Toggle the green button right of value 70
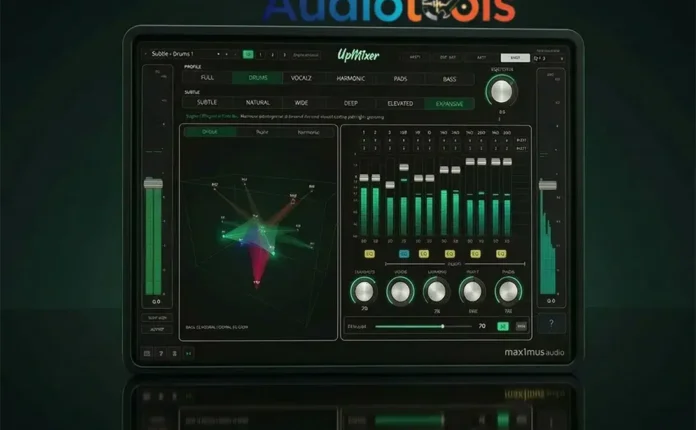The image size is (696, 430). (x=503, y=326)
